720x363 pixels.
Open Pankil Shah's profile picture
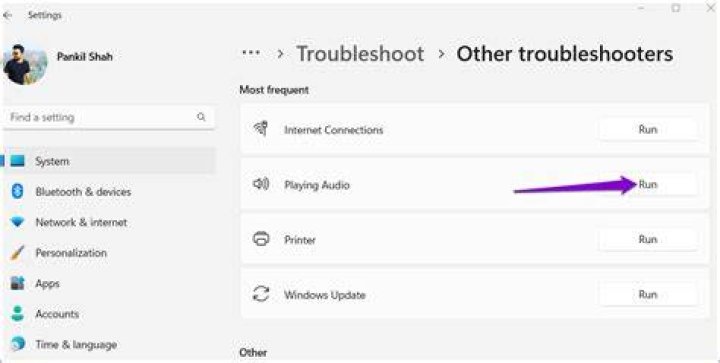25,64
